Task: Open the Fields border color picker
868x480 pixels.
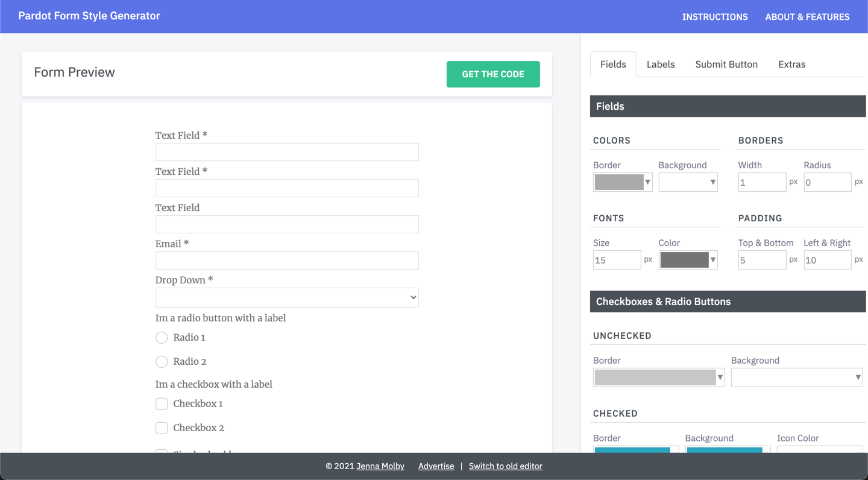Action: pos(622,182)
